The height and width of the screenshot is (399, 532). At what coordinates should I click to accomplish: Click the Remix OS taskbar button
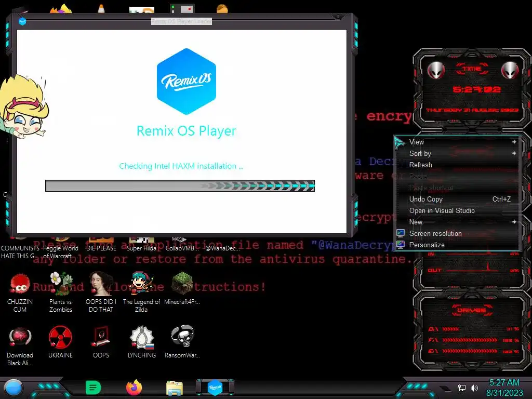[215, 388]
